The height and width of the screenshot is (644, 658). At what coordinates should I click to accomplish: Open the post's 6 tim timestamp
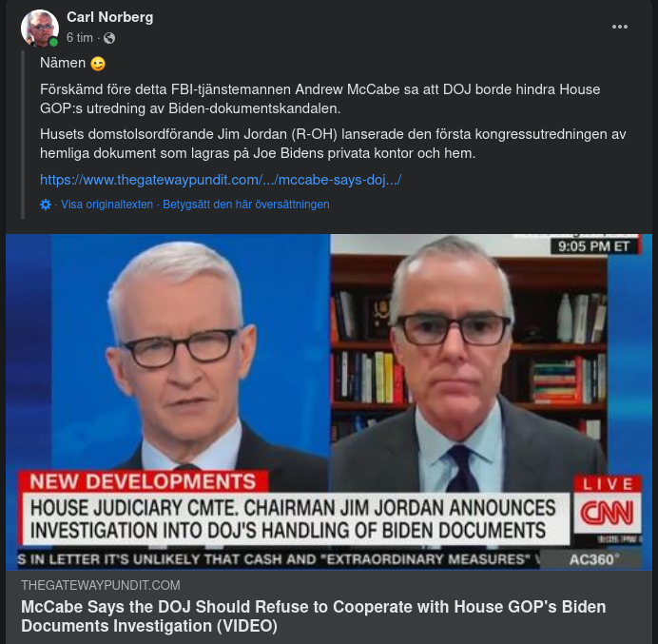pyautogui.click(x=79, y=38)
